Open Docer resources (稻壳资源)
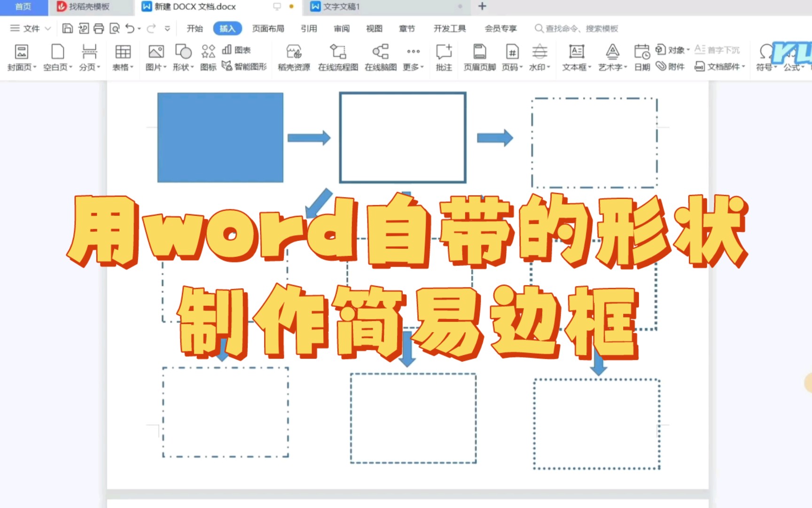Image resolution: width=812 pixels, height=508 pixels. (x=294, y=57)
